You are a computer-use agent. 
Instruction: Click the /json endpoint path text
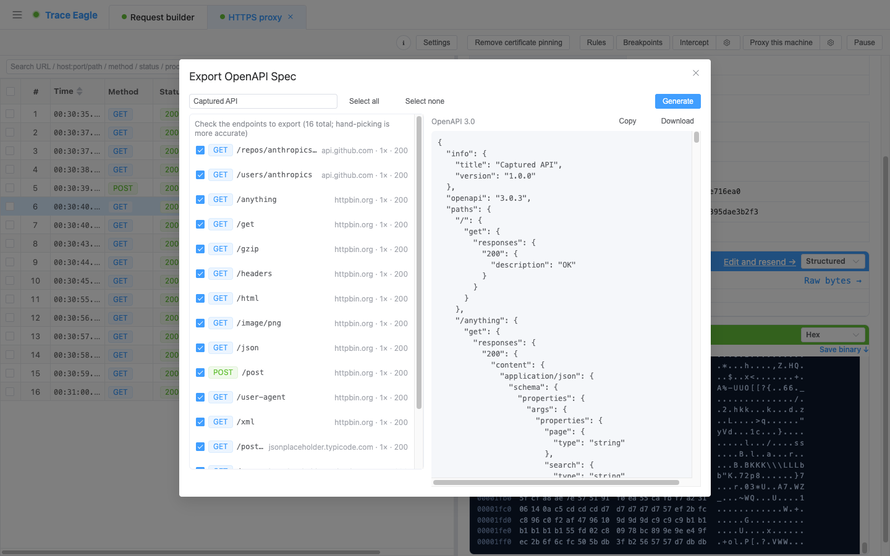[x=247, y=348]
